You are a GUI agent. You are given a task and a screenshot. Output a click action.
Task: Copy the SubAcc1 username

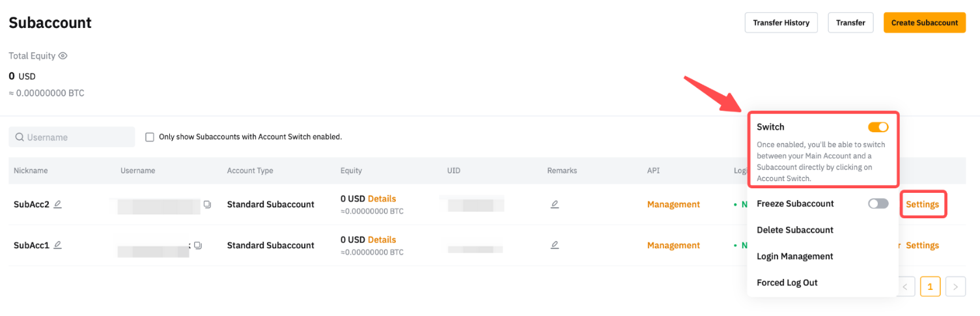(x=198, y=246)
